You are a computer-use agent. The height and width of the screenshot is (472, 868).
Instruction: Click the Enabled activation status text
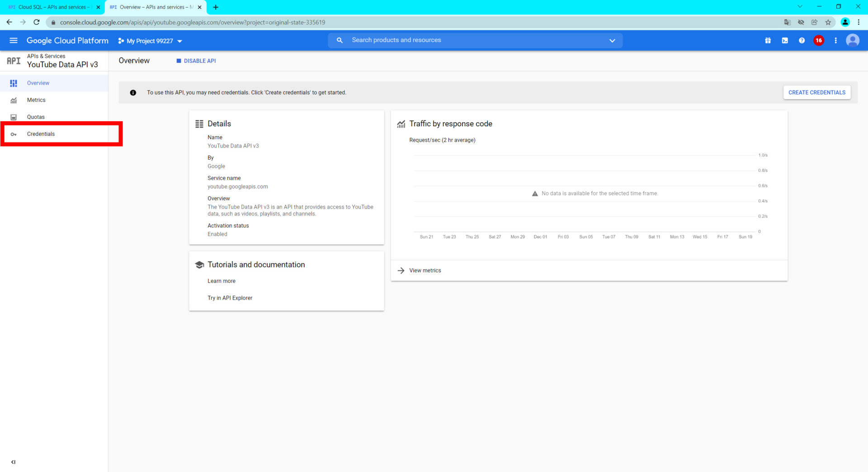coord(217,234)
